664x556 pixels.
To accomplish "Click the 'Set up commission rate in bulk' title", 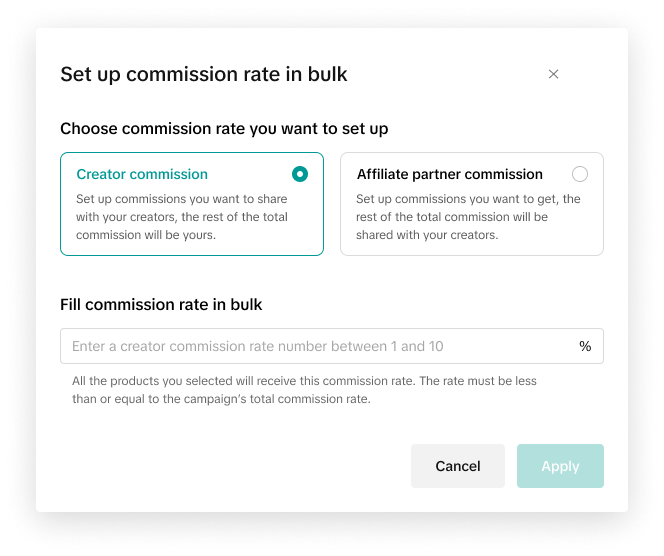I will pos(204,74).
